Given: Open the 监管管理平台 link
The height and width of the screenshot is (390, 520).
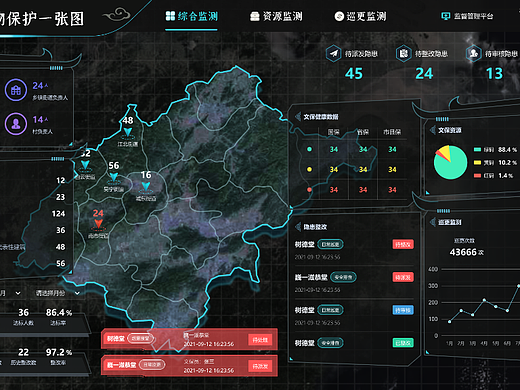Looking at the screenshot, I should tap(467, 16).
